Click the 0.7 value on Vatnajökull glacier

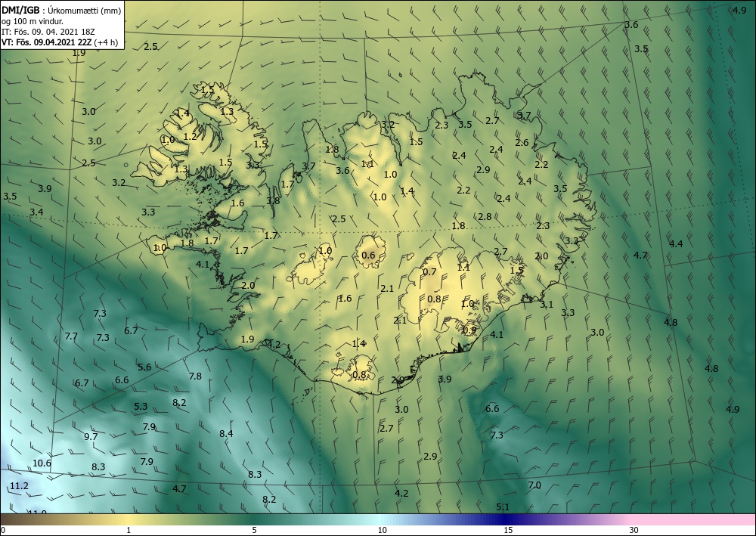click(429, 272)
